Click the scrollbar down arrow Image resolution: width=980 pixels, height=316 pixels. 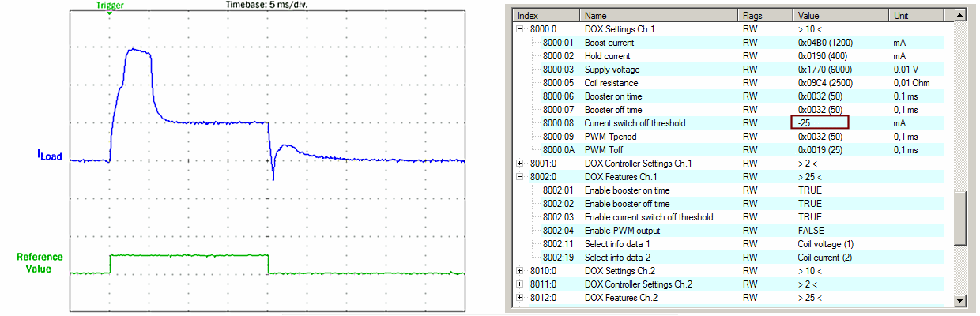[x=960, y=300]
